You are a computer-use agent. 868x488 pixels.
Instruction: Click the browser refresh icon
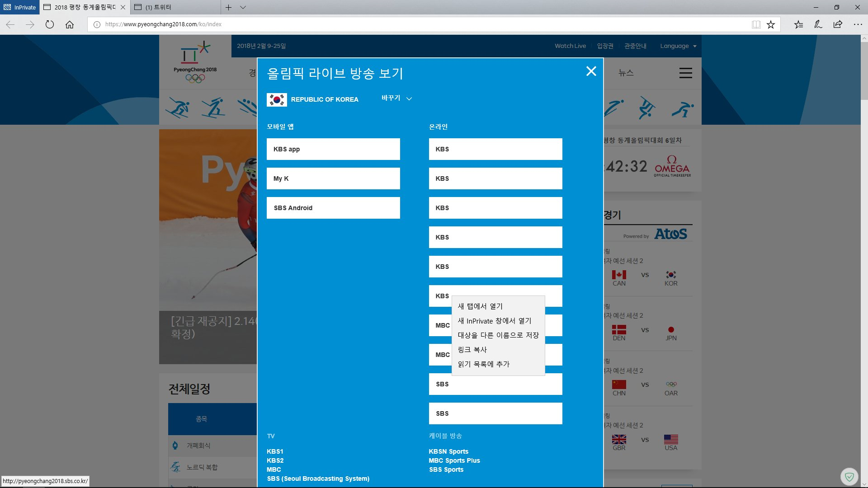(50, 24)
